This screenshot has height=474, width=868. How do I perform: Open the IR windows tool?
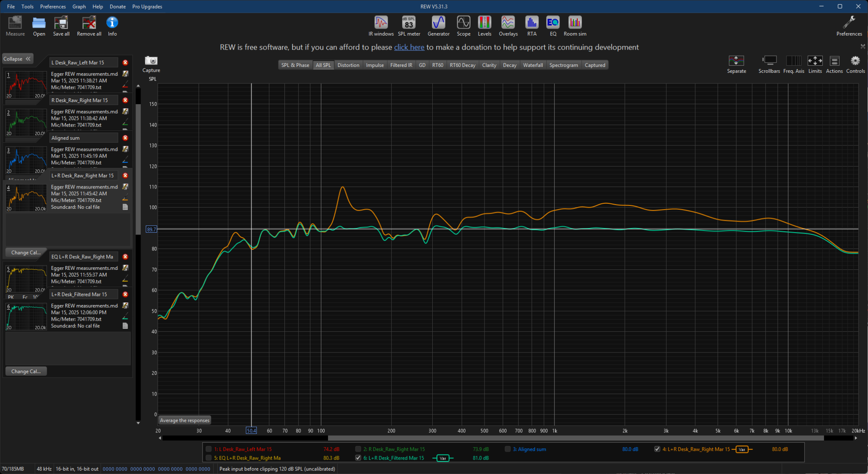(x=381, y=26)
